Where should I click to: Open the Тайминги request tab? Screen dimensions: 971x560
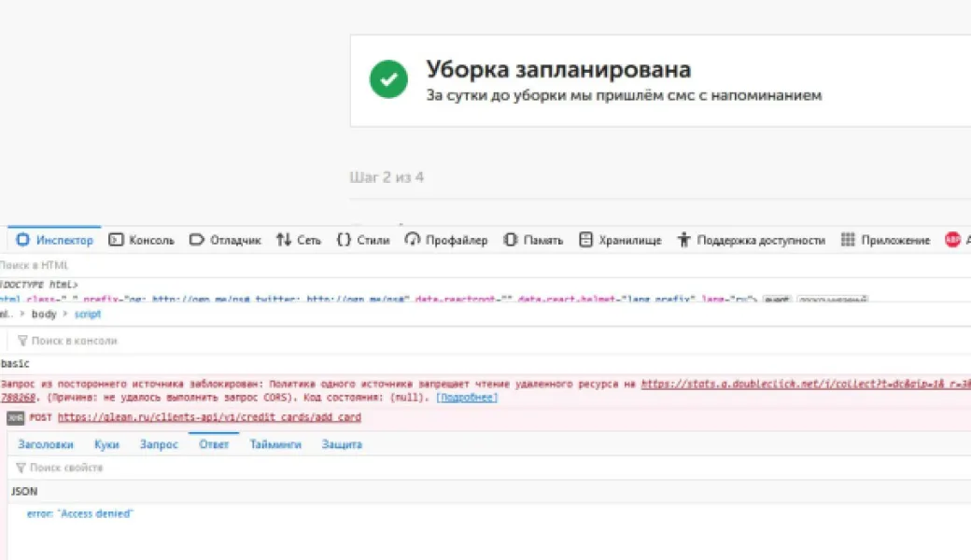(274, 444)
